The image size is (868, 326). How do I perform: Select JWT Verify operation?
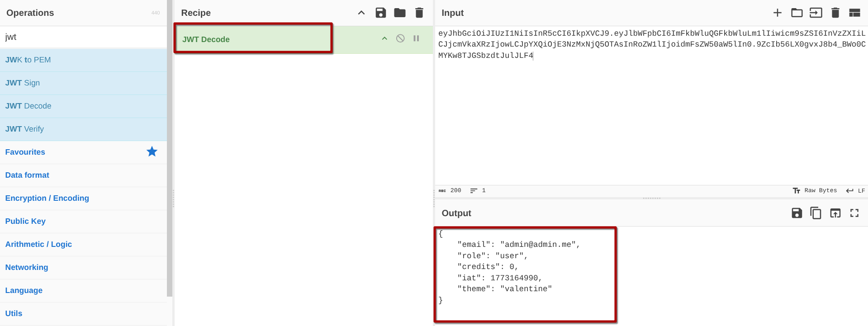(x=25, y=129)
